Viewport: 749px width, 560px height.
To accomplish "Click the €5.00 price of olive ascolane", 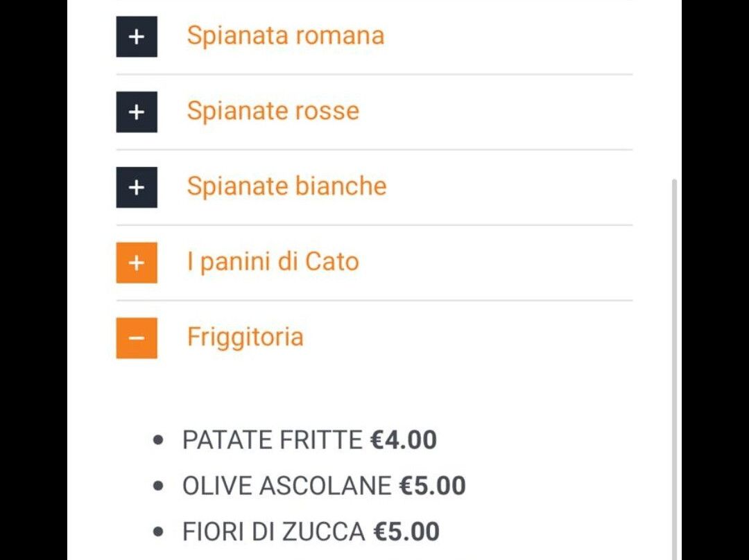I will (432, 487).
